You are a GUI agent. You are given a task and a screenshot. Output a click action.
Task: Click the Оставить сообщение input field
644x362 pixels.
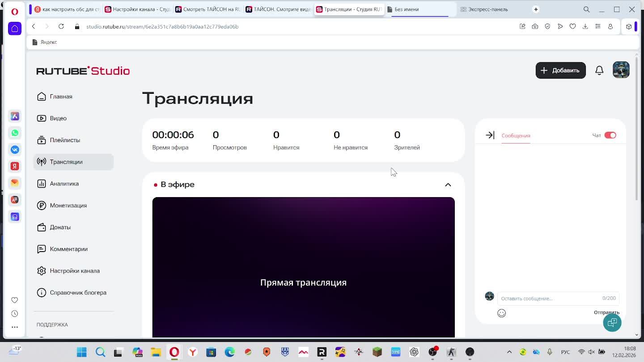(x=558, y=298)
